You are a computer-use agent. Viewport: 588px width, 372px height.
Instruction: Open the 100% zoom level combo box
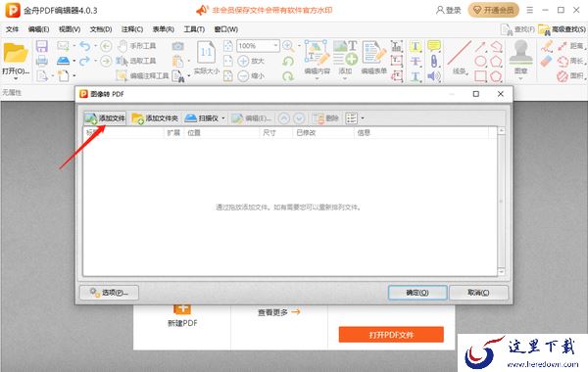[258, 46]
